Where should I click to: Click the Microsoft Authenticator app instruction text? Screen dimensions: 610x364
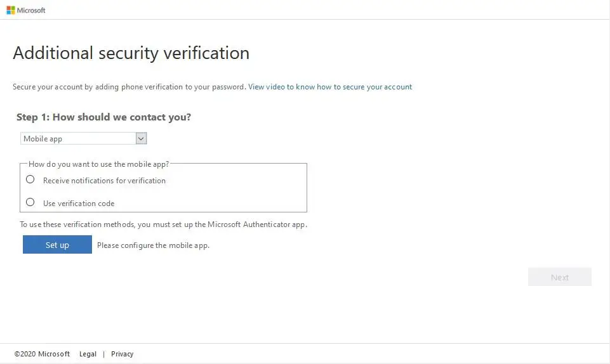tap(163, 224)
